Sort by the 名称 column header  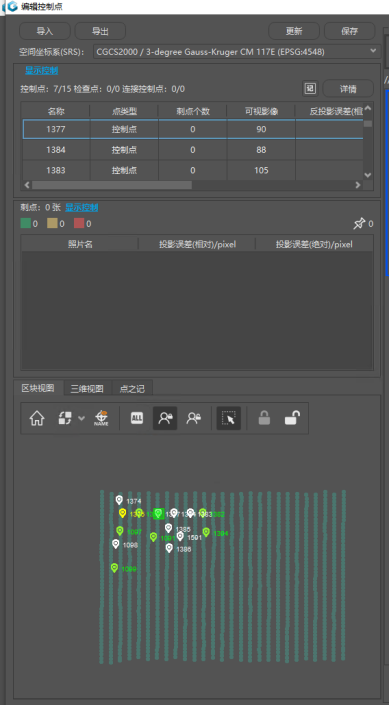56,111
